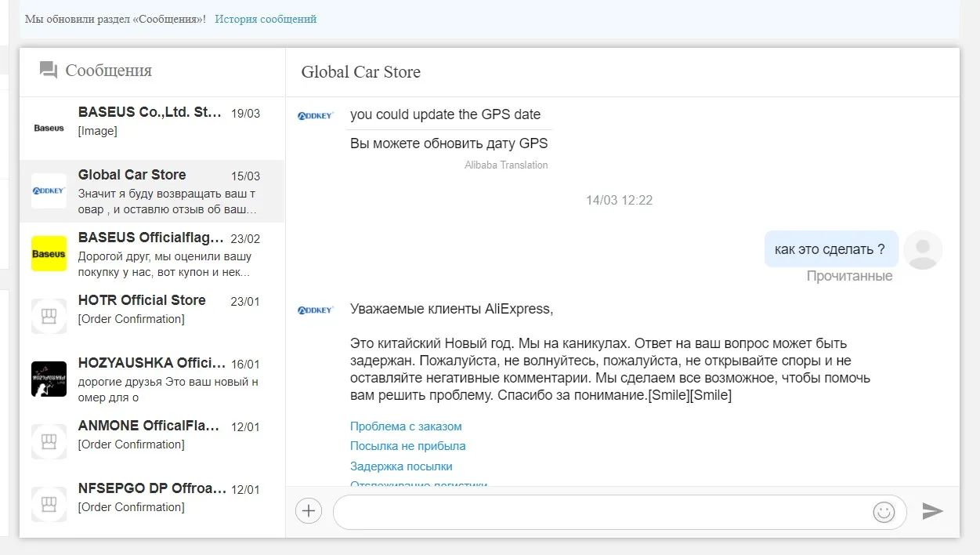The width and height of the screenshot is (980, 555).
Task: Click the Дорогой друг message preview
Action: point(165,264)
